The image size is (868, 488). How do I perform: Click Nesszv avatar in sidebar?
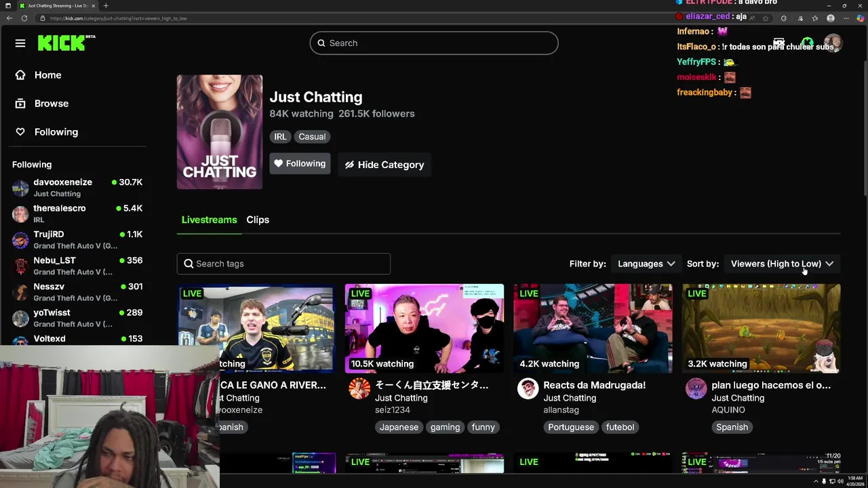pyautogui.click(x=20, y=292)
